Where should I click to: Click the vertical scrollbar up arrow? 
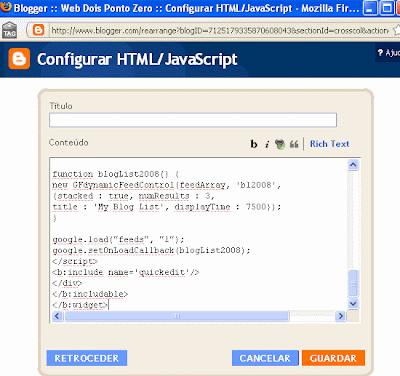coord(353,165)
